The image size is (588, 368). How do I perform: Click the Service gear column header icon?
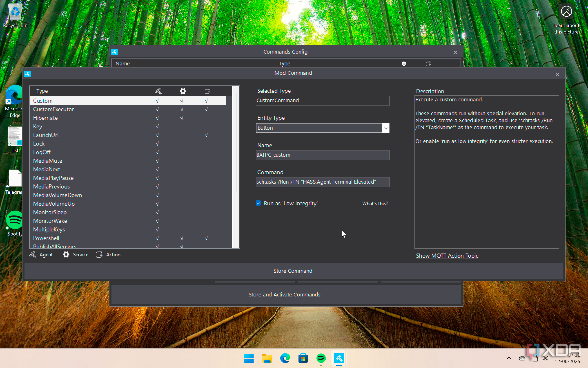pos(183,91)
